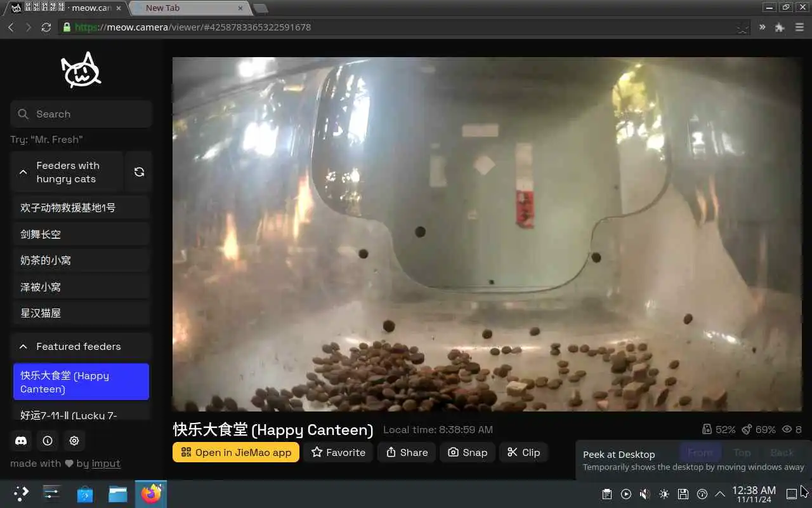Reload the meow.camera page
The image size is (812, 508).
pyautogui.click(x=46, y=27)
